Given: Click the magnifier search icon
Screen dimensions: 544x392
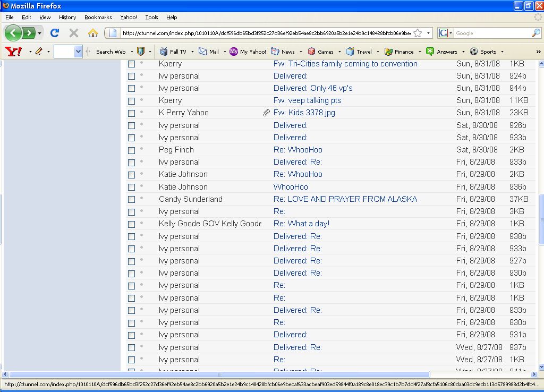Looking at the screenshot, I should pos(535,33).
